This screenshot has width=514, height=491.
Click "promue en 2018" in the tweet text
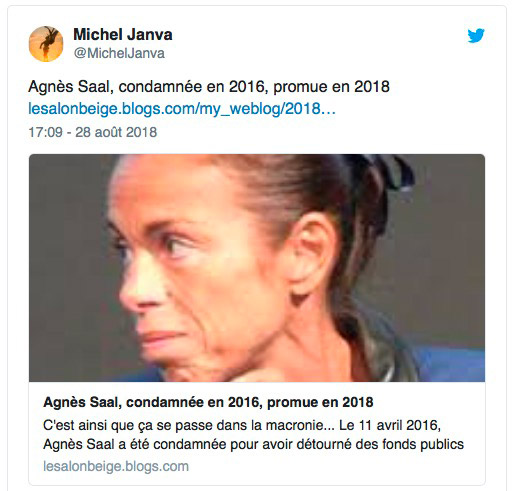tap(331, 87)
